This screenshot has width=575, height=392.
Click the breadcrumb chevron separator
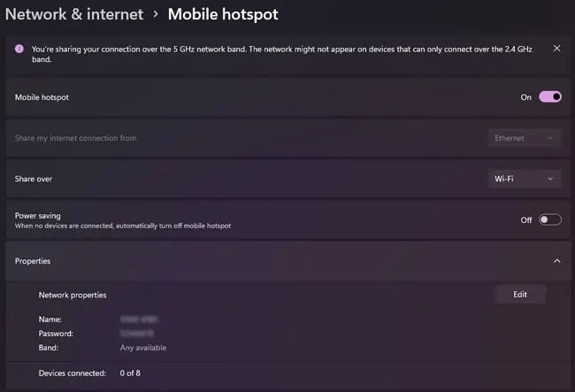[155, 14]
